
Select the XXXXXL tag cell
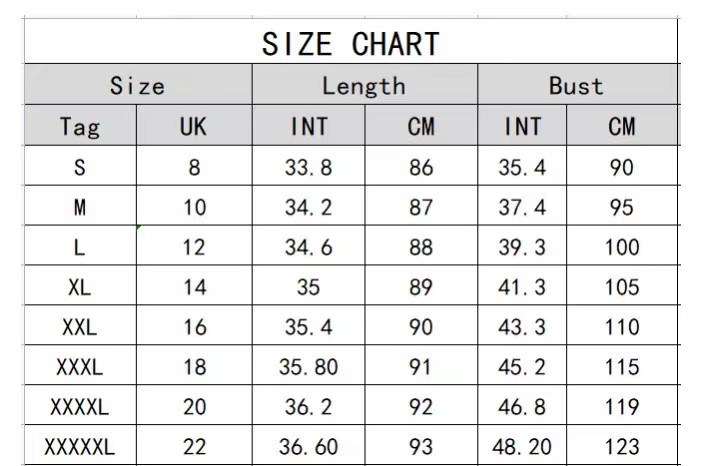click(80, 447)
